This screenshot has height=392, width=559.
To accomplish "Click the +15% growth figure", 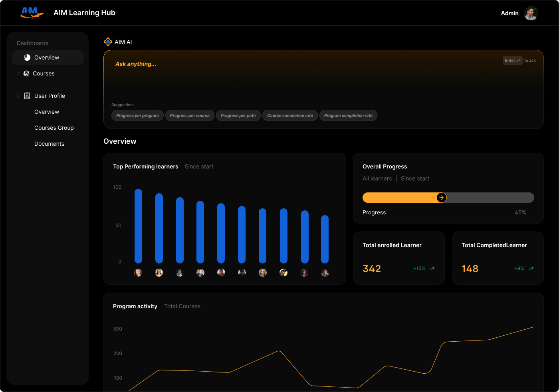I will click(419, 269).
